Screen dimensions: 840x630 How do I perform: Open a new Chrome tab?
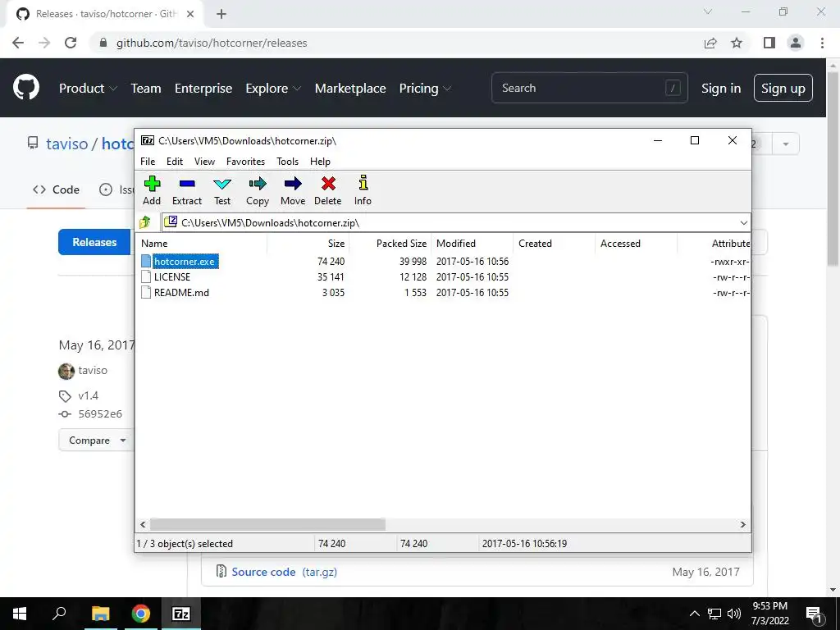pos(221,14)
